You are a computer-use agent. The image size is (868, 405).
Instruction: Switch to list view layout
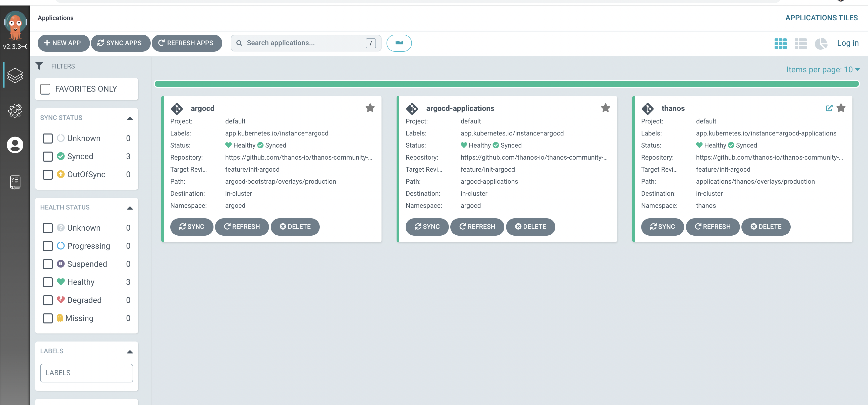801,43
